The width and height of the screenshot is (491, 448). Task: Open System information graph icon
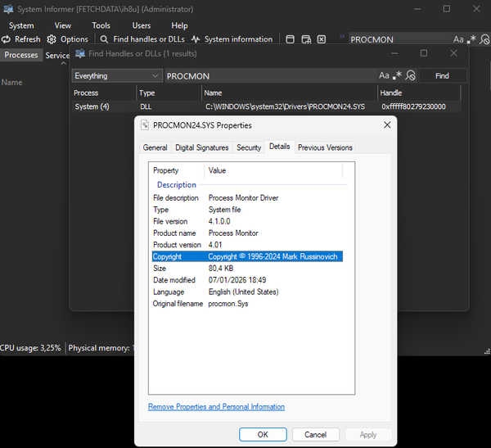(196, 39)
